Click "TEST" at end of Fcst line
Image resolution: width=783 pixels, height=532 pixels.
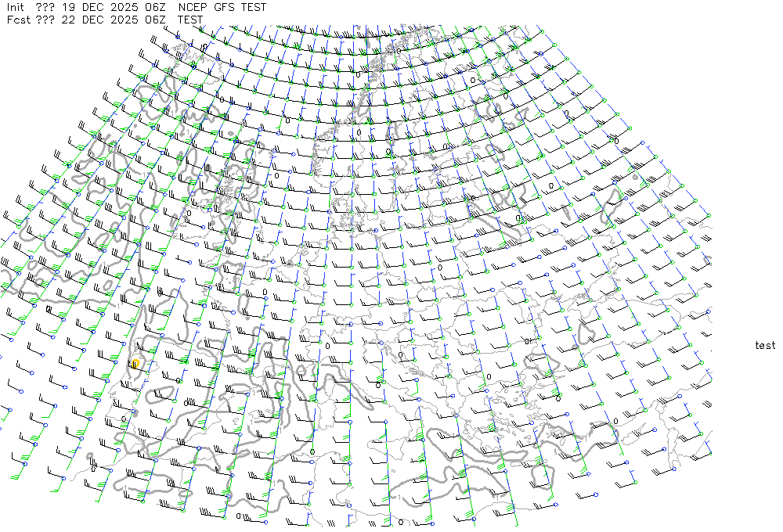[190, 20]
